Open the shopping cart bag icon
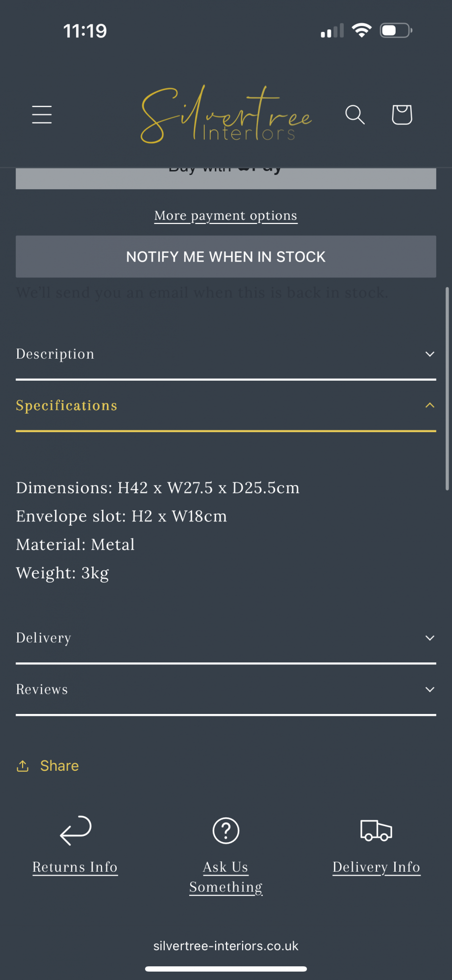 pos(402,115)
